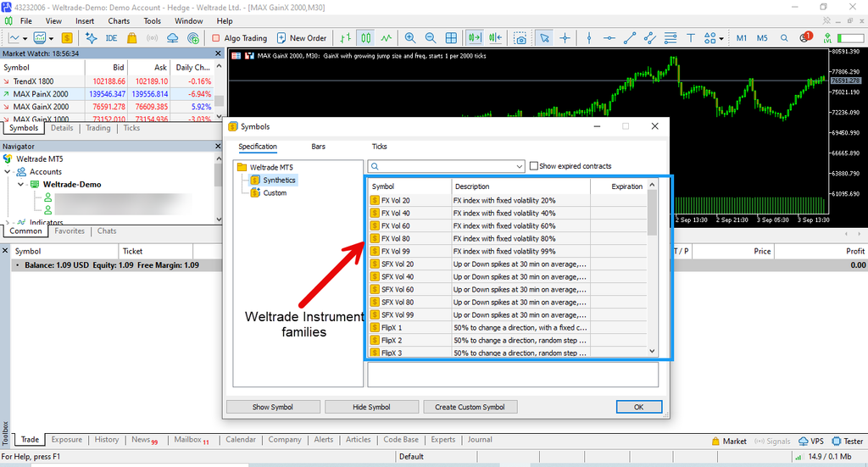Screen dimensions: 868x467
Task: Expand the Indicators node in Navigator
Action: [8, 222]
